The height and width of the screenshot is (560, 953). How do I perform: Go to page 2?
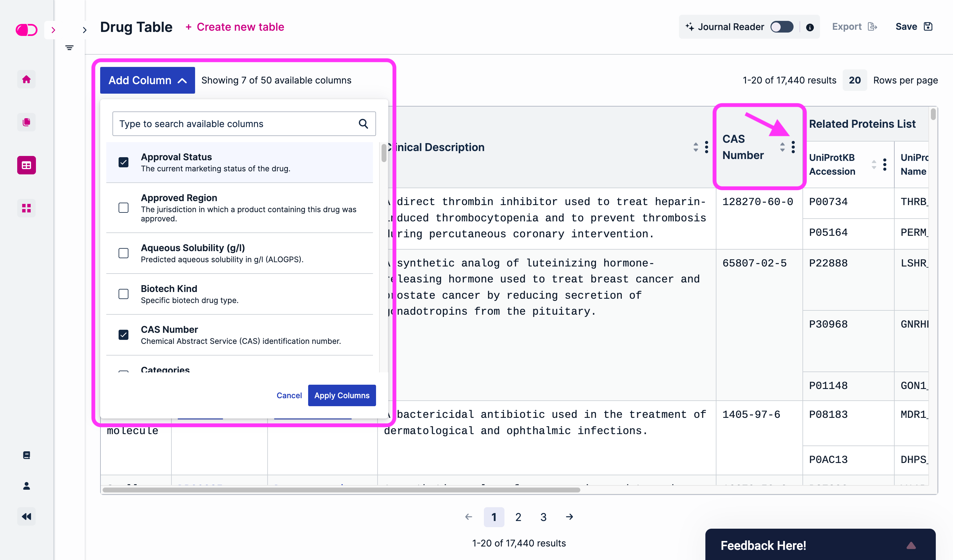click(518, 517)
